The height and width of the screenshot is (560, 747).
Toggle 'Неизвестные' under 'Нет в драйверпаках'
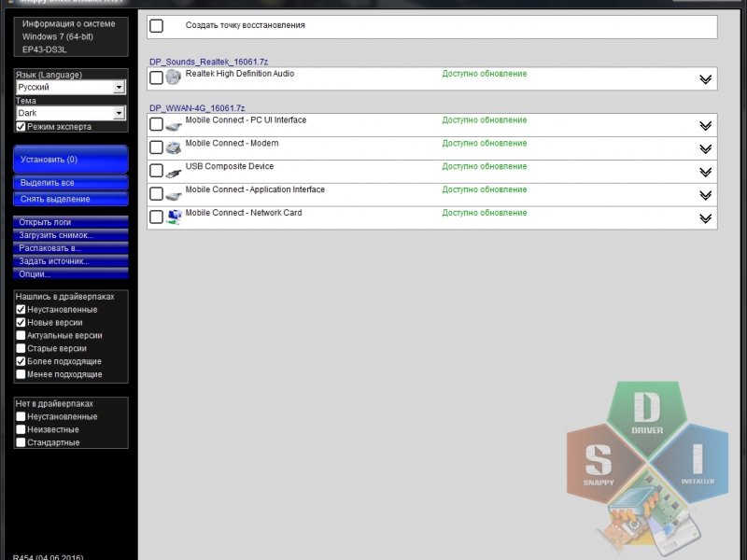(21, 429)
